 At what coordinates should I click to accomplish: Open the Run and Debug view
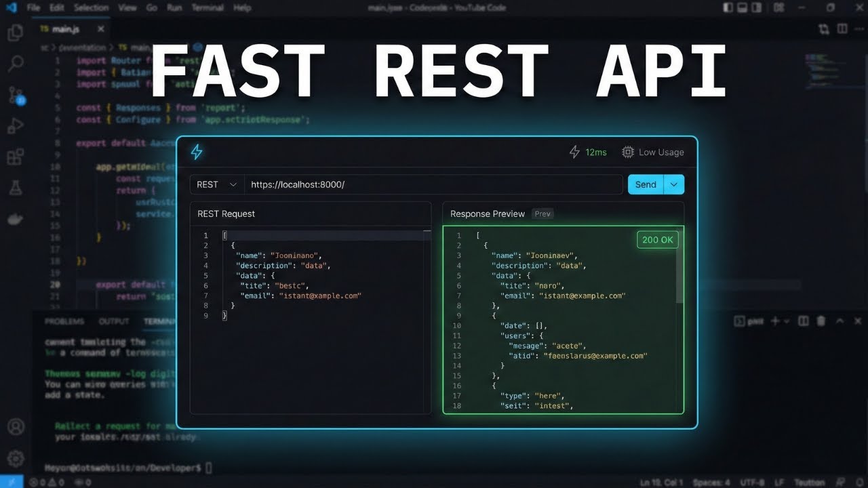(x=15, y=126)
